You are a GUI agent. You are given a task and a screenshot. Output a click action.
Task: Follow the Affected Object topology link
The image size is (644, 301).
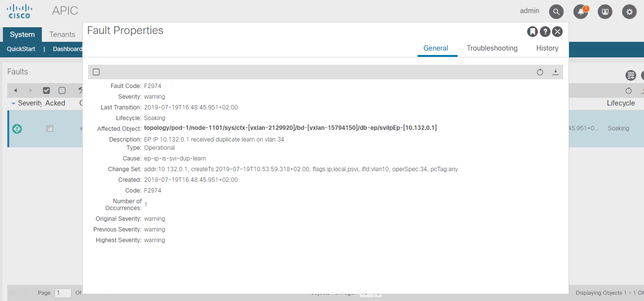[290, 128]
